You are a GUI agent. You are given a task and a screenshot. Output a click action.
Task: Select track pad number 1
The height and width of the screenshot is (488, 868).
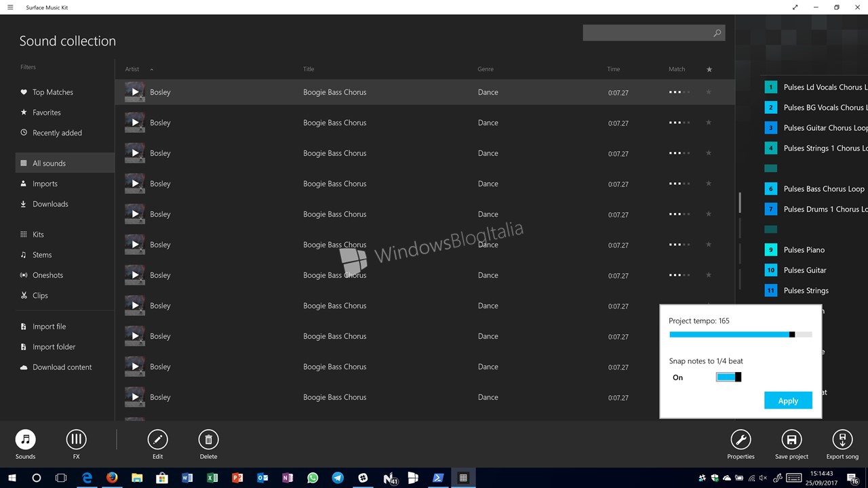pos(770,87)
